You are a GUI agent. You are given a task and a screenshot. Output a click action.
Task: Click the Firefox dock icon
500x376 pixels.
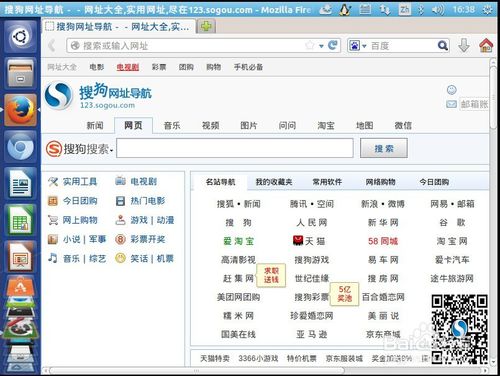(x=20, y=110)
